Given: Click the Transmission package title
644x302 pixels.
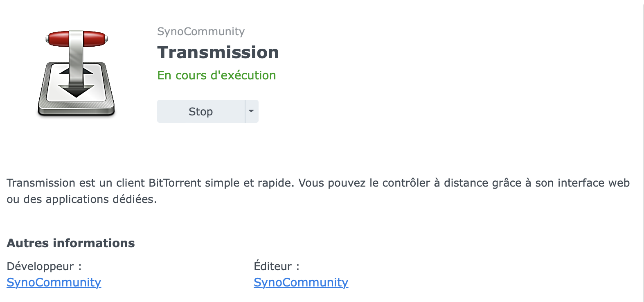Looking at the screenshot, I should click(218, 52).
